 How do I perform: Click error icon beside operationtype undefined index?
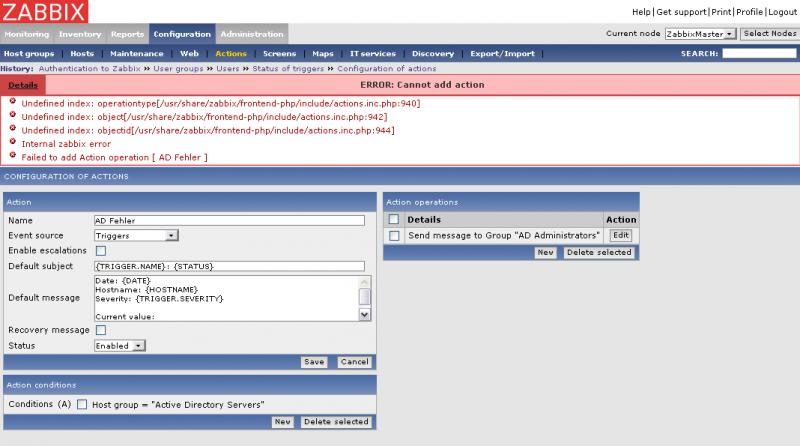click(x=13, y=101)
